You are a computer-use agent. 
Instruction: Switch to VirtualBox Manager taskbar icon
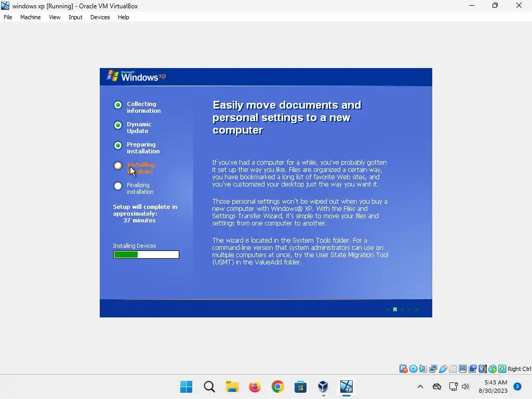click(x=323, y=387)
